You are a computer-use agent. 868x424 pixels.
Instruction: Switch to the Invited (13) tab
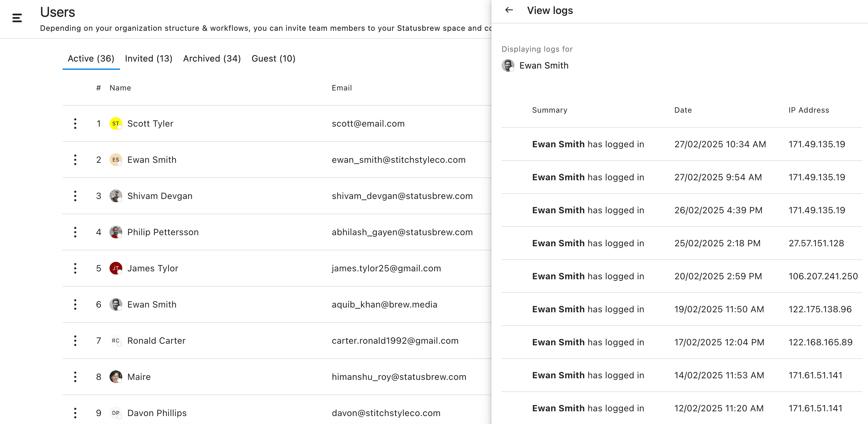click(x=149, y=59)
